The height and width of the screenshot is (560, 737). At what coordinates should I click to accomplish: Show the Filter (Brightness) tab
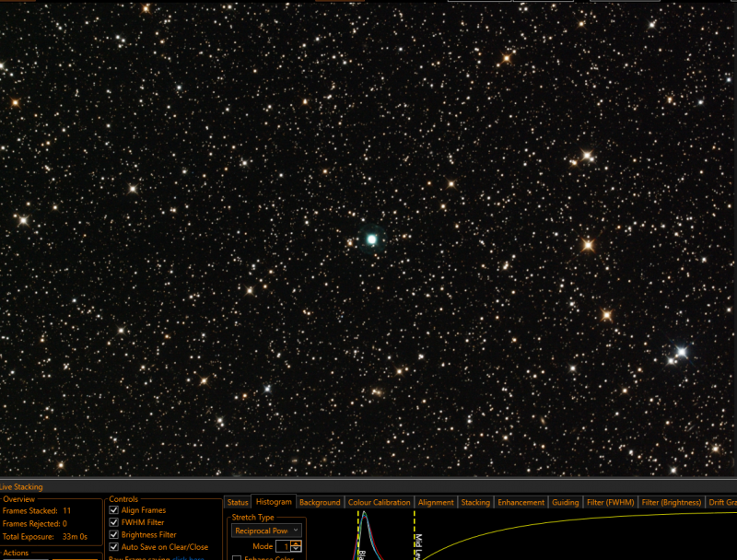672,502
